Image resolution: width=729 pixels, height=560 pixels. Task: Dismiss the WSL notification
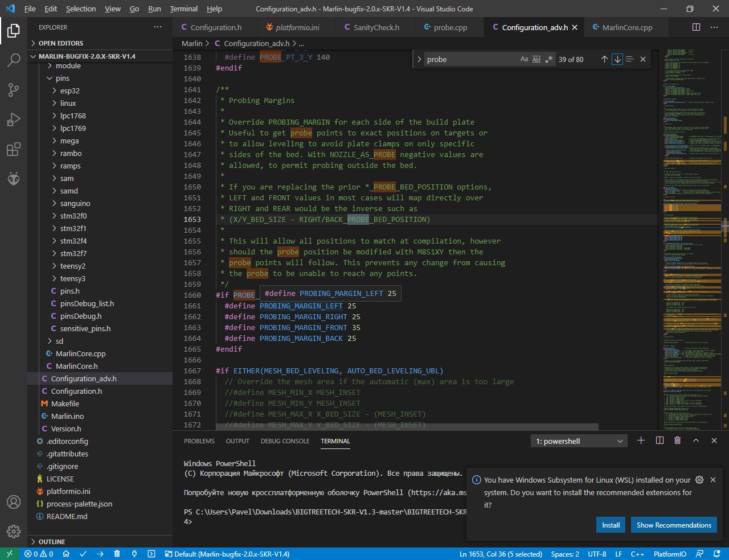(713, 480)
